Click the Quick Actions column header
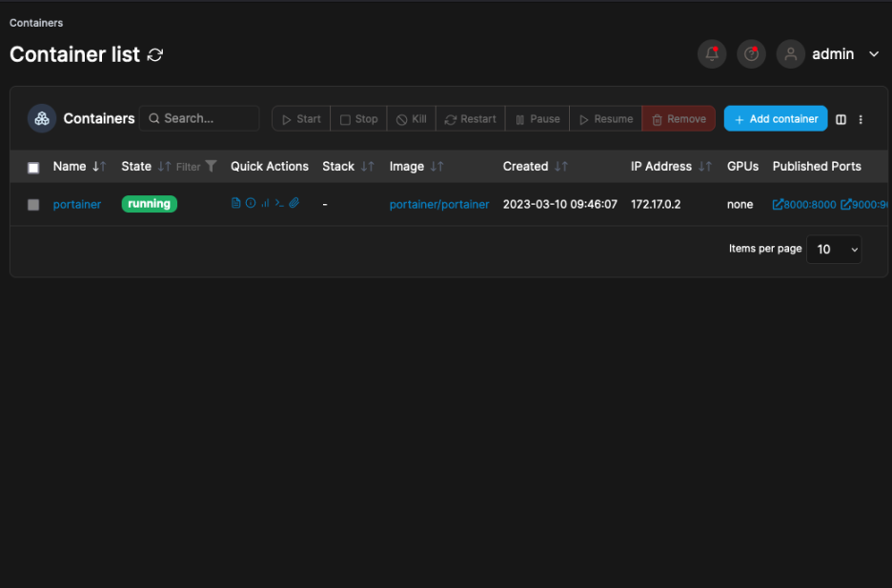892x588 pixels. coord(269,167)
